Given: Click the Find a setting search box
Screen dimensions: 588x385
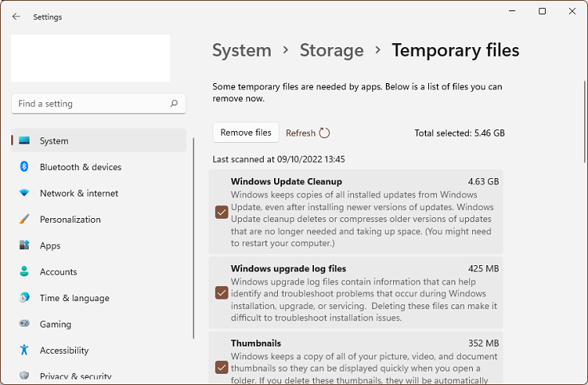Looking at the screenshot, I should [98, 104].
